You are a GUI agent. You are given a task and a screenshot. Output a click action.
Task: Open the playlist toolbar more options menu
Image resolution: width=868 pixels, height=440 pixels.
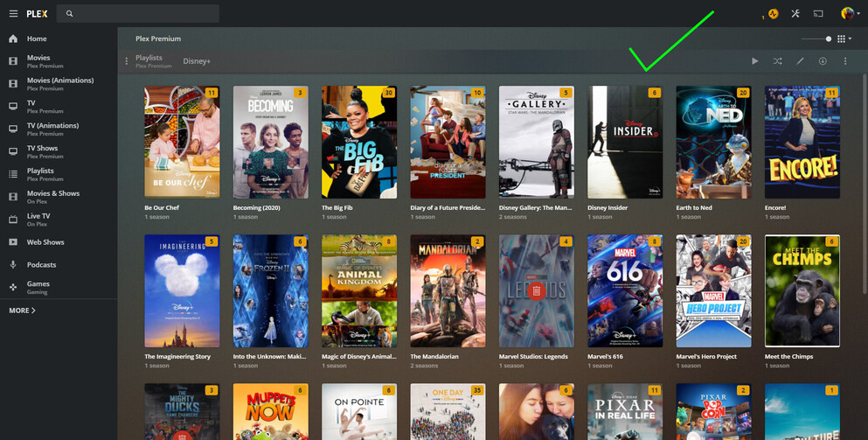tap(845, 61)
